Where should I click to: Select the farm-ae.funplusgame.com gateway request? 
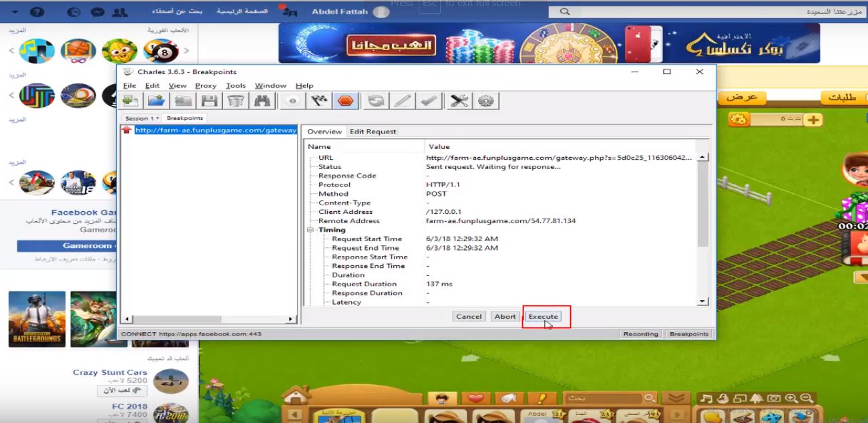(209, 130)
